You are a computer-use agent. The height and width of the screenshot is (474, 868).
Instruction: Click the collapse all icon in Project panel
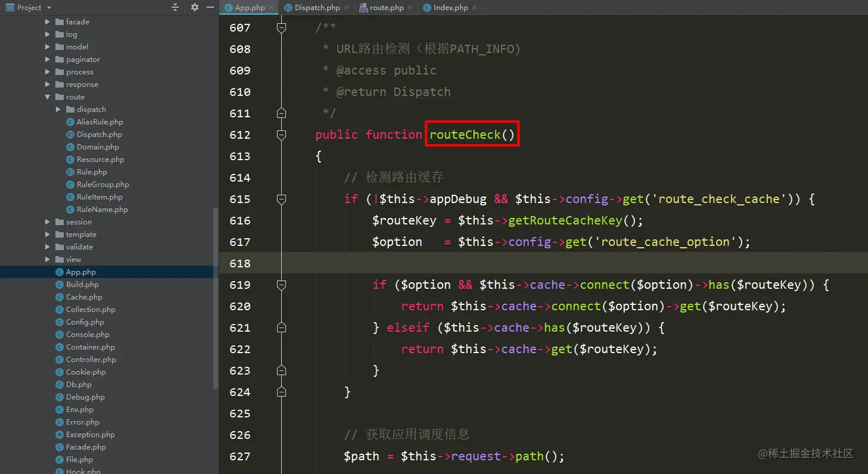[175, 7]
